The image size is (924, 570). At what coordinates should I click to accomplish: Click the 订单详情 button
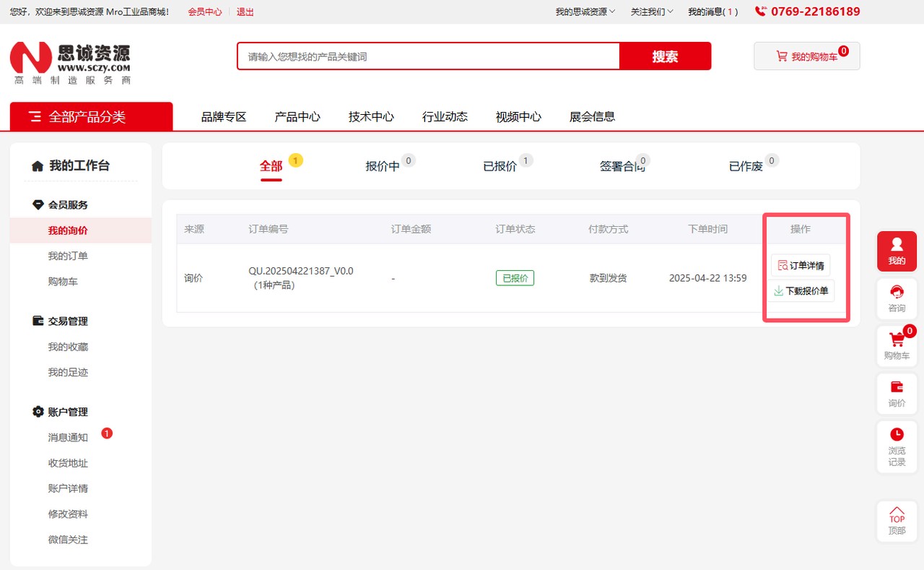pos(801,265)
